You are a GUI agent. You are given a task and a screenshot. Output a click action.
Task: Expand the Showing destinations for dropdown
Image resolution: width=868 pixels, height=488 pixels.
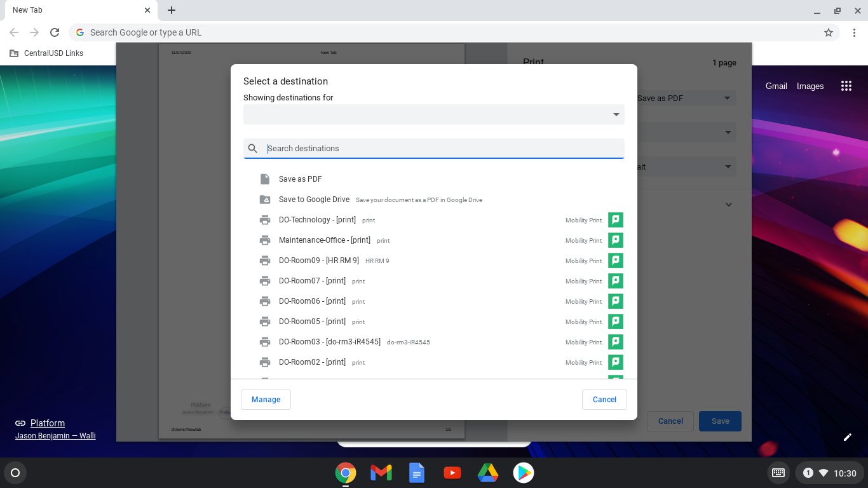click(434, 114)
